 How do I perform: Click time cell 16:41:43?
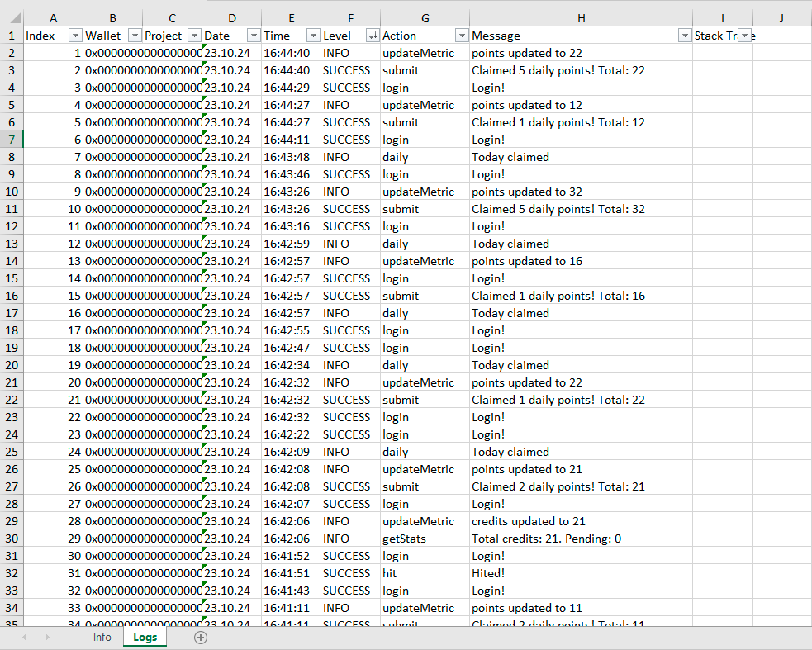point(291,591)
